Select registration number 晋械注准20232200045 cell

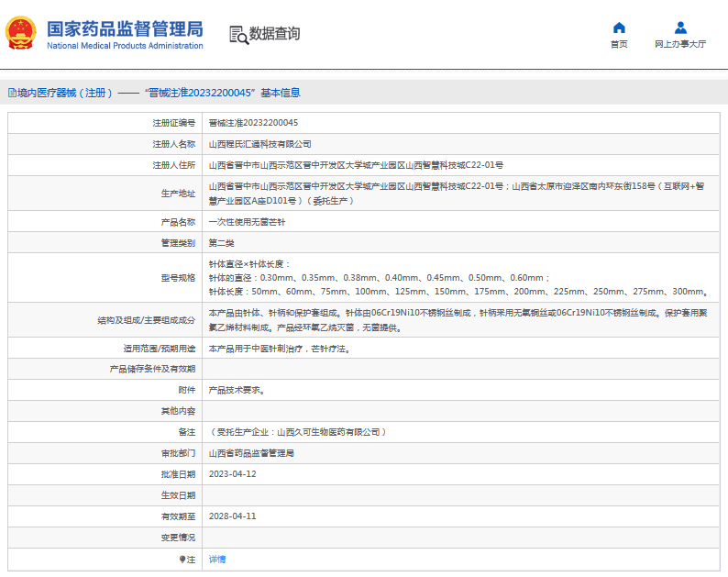point(253,123)
